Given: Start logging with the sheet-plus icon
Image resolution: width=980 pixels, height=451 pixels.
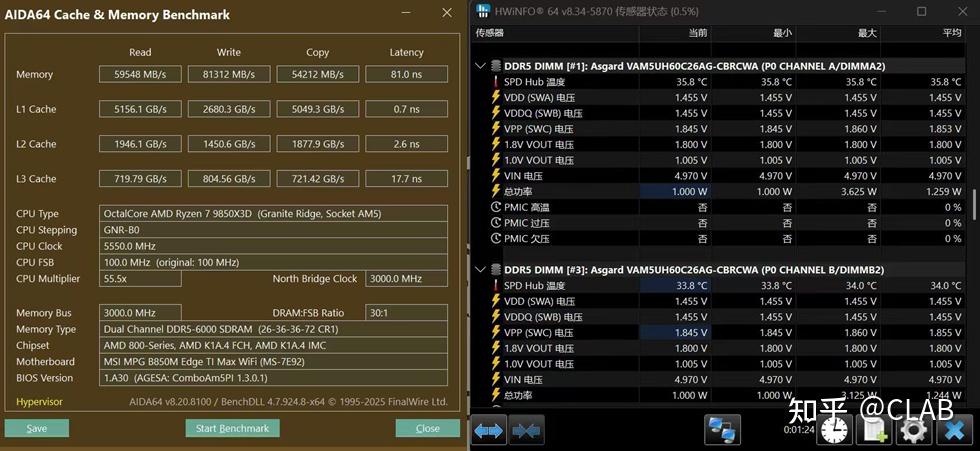Looking at the screenshot, I should (x=874, y=430).
